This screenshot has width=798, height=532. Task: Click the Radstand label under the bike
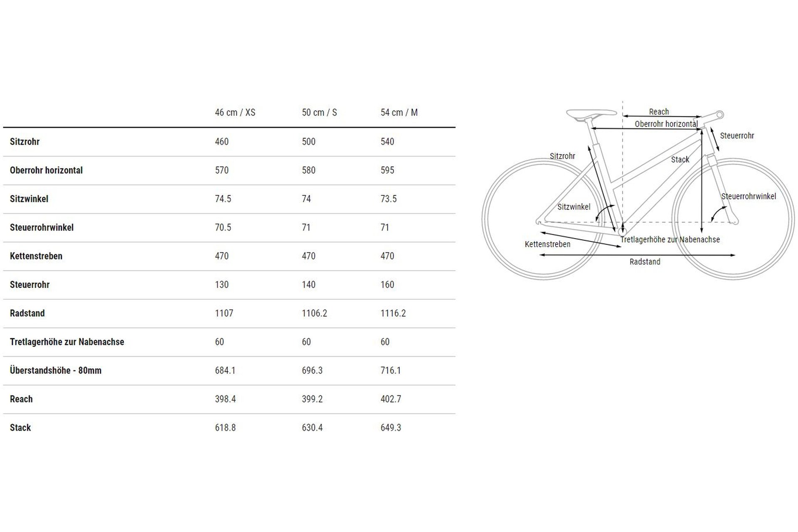point(645,261)
